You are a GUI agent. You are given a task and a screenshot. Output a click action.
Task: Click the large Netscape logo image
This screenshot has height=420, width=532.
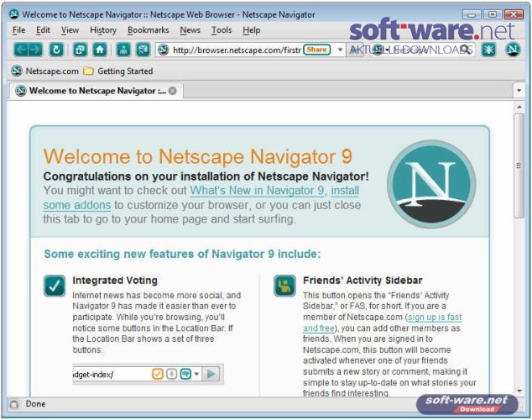[x=431, y=184]
